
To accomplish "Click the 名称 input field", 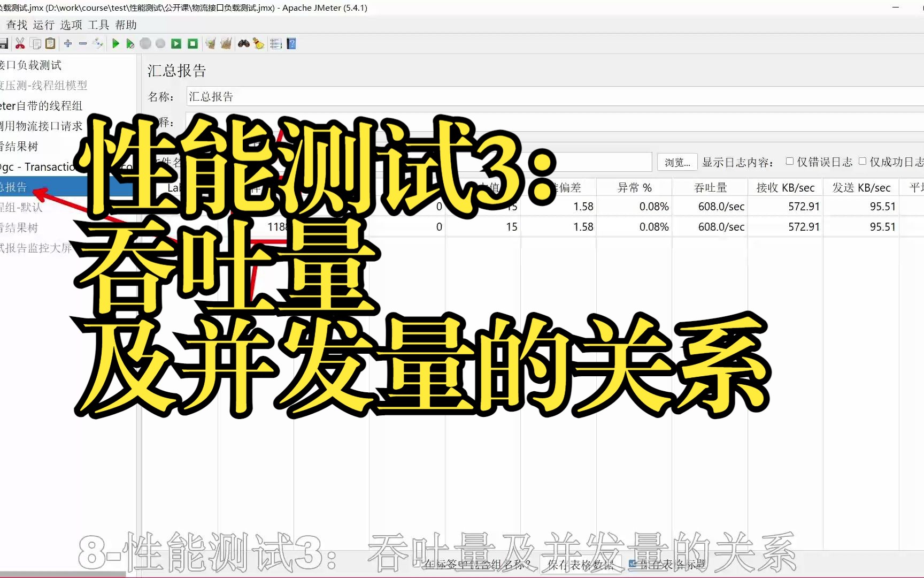I will tap(555, 96).
